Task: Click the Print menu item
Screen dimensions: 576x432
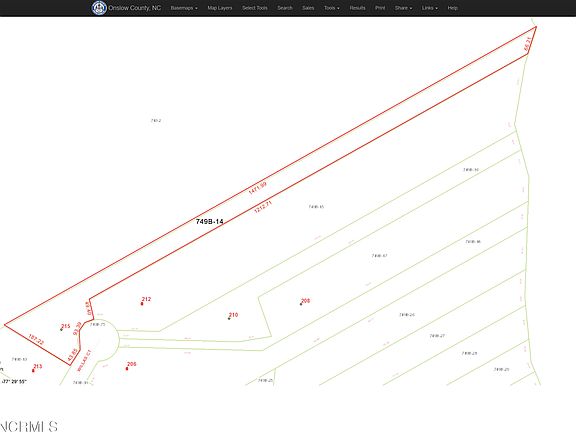Action: pos(380,8)
